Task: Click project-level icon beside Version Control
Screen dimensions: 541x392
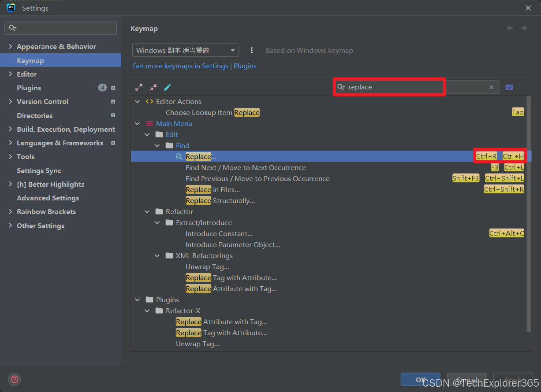Action: [113, 101]
